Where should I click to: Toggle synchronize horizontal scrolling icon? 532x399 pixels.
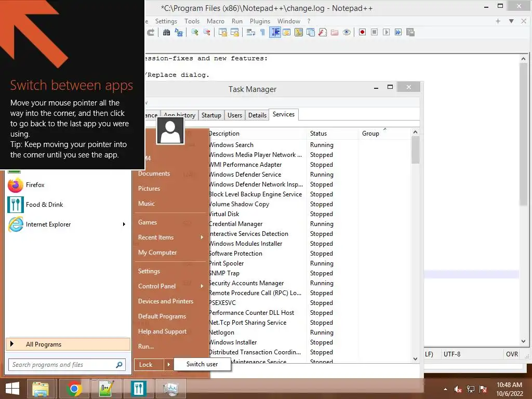[235, 32]
